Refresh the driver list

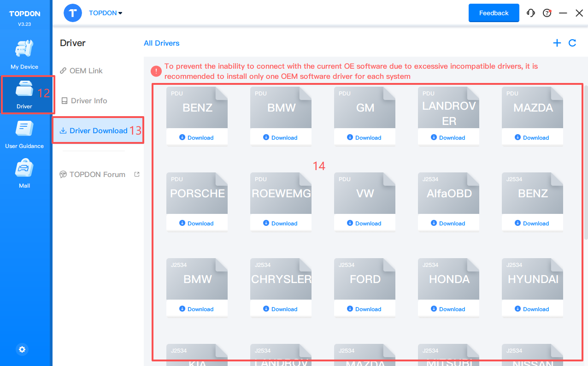tap(572, 43)
